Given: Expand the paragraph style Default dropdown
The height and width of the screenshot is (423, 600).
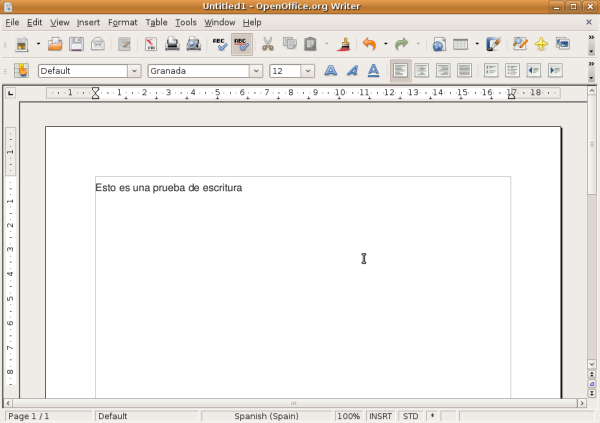Looking at the screenshot, I should click(134, 71).
